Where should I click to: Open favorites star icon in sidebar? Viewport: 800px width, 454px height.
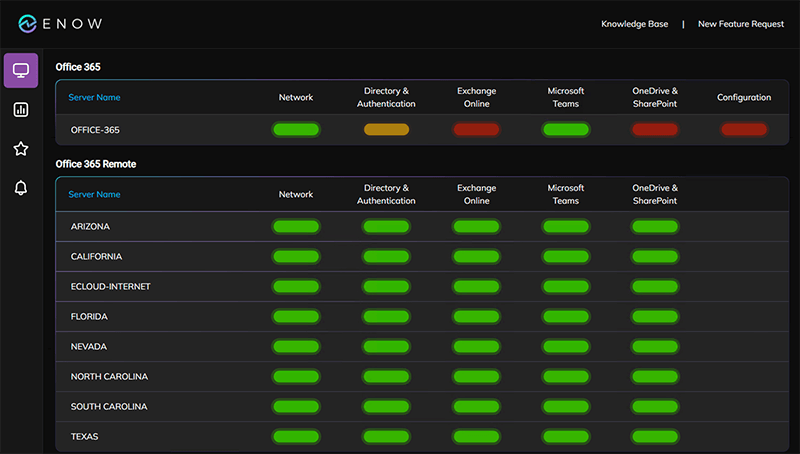[x=21, y=149]
